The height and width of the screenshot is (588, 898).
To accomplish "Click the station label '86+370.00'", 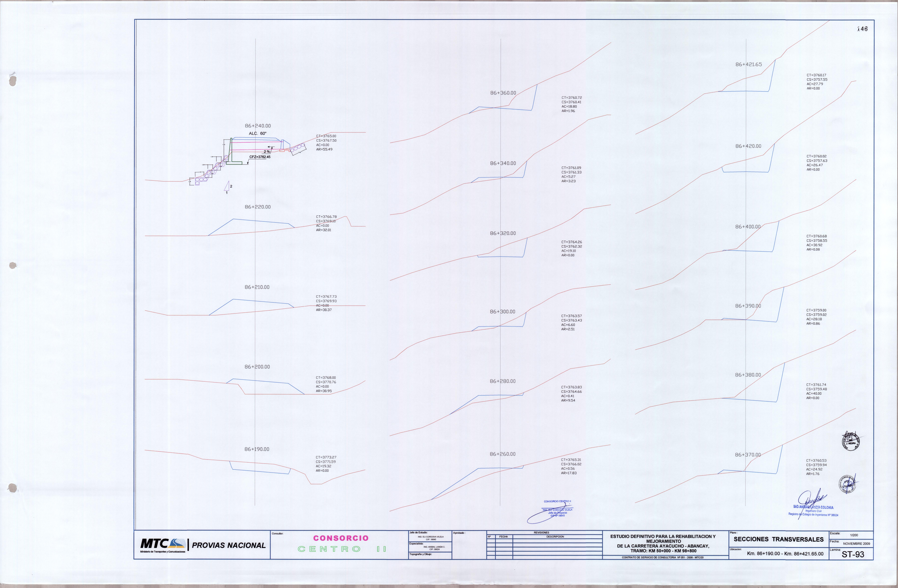I will pos(748,455).
